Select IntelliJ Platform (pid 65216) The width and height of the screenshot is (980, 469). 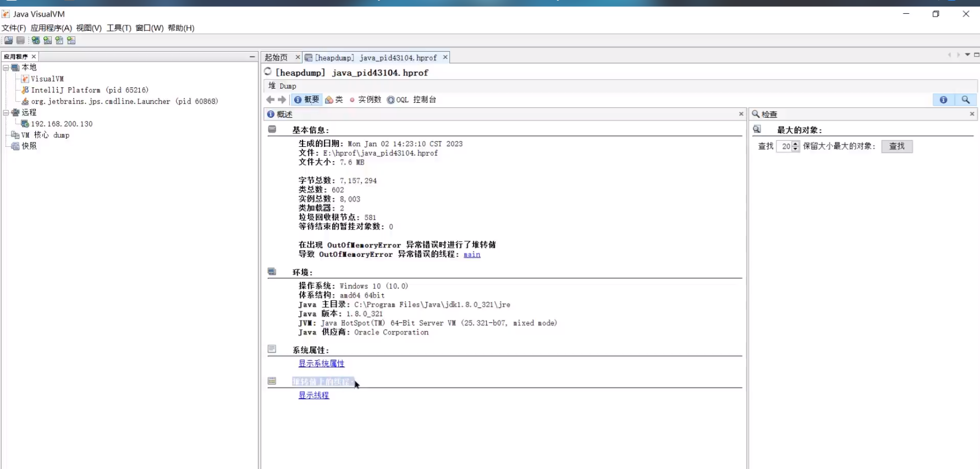coord(90,90)
